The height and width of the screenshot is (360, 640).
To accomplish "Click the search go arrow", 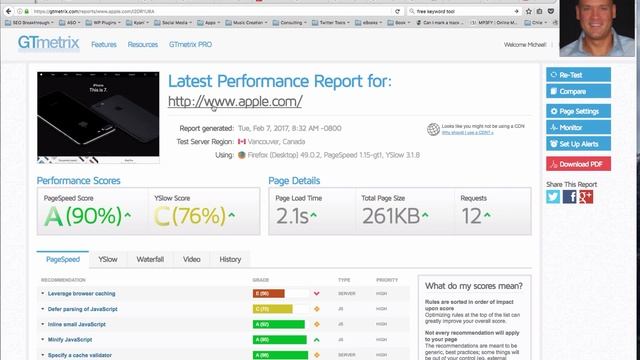I will point(516,11).
